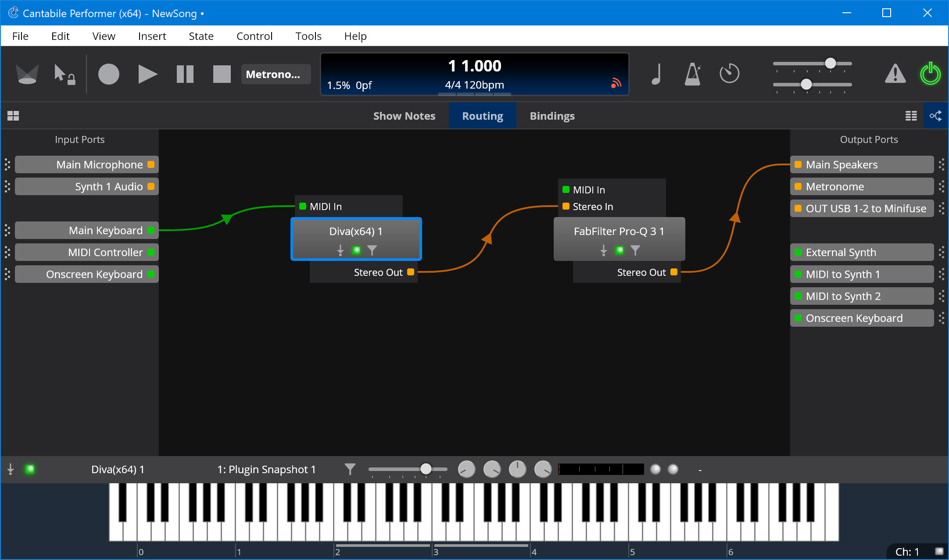Select MIDI Controller input port
949x560 pixels.
pos(86,252)
